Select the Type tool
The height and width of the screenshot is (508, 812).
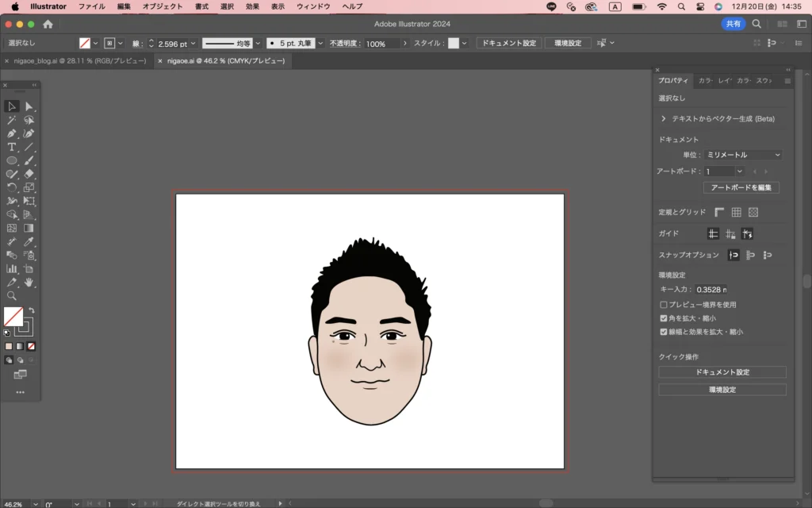(x=12, y=147)
